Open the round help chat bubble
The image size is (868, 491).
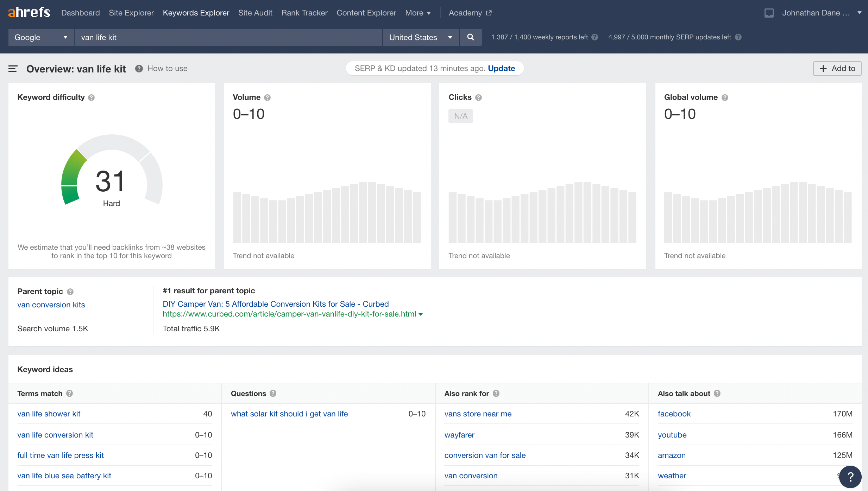click(x=850, y=477)
